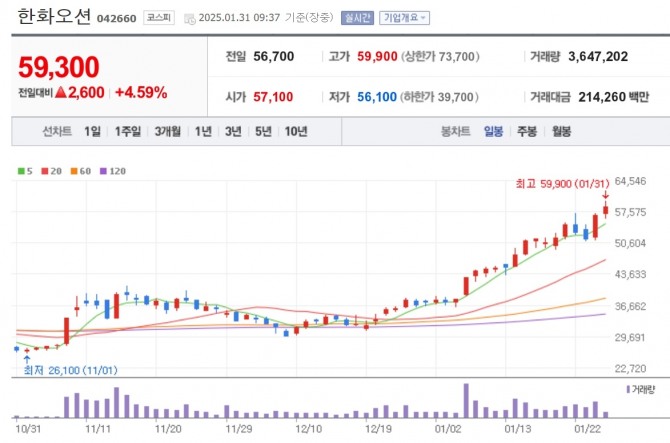Screen dimensions: 670x443
Task: Open the 기업개요 dropdown
Action: pyautogui.click(x=404, y=18)
